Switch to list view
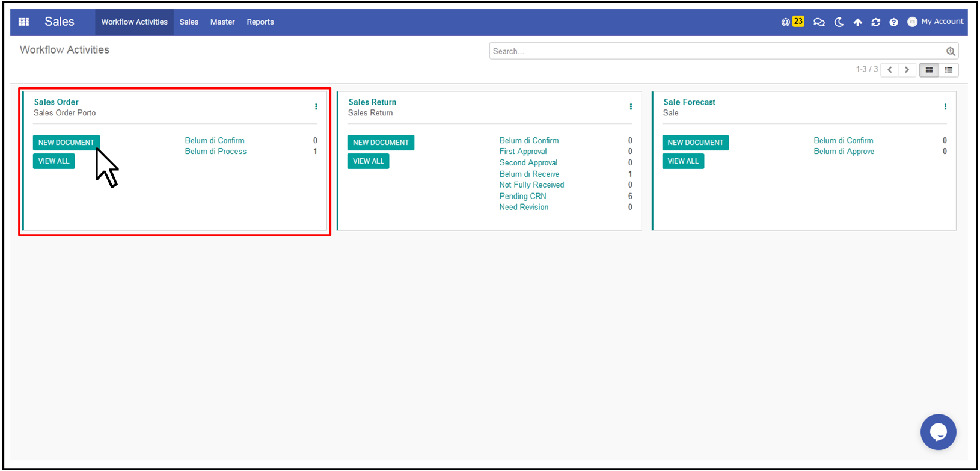 [949, 70]
